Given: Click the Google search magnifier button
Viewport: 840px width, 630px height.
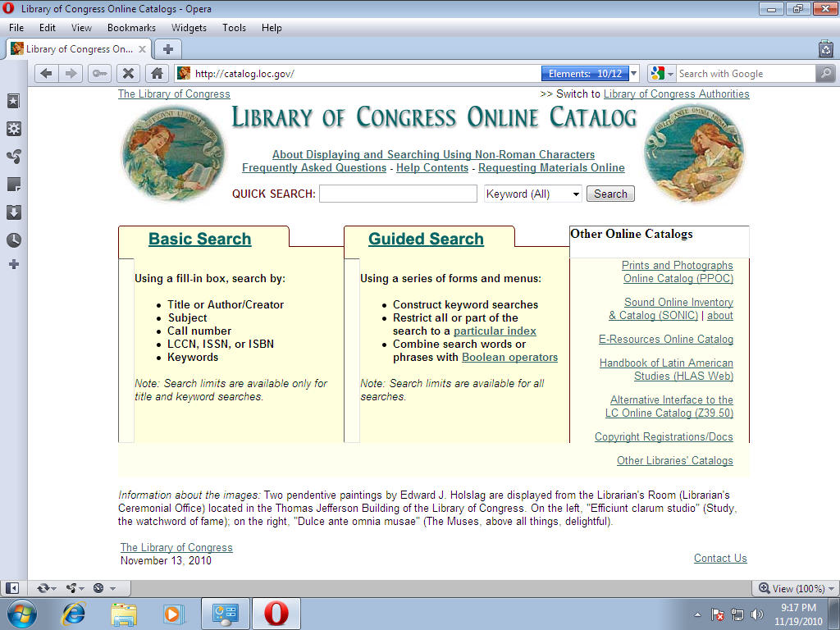Looking at the screenshot, I should click(825, 73).
